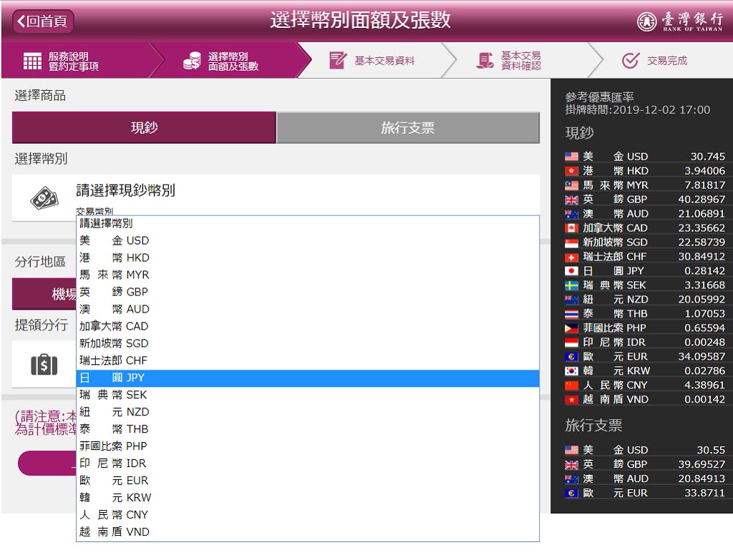Select 新加坡幣 SGD in currency list
The width and height of the screenshot is (733, 560).
308,343
